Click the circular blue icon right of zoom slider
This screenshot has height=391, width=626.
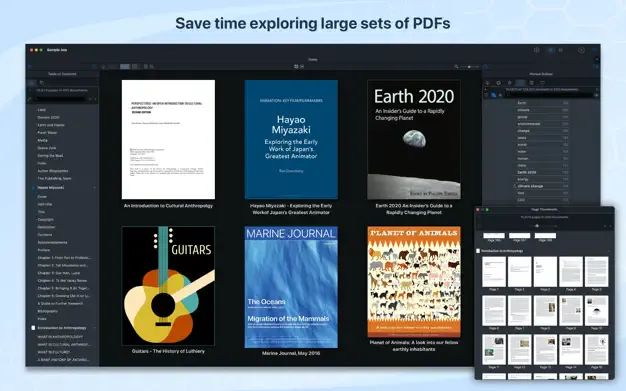(x=485, y=67)
